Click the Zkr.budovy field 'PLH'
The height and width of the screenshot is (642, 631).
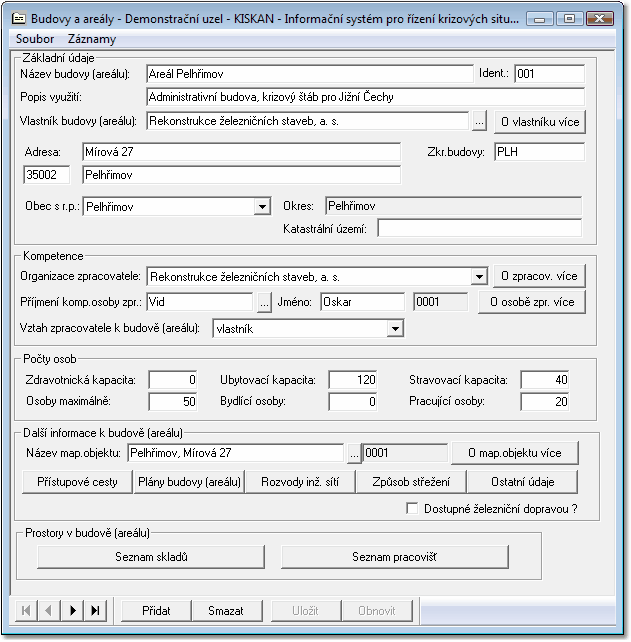[x=539, y=152]
